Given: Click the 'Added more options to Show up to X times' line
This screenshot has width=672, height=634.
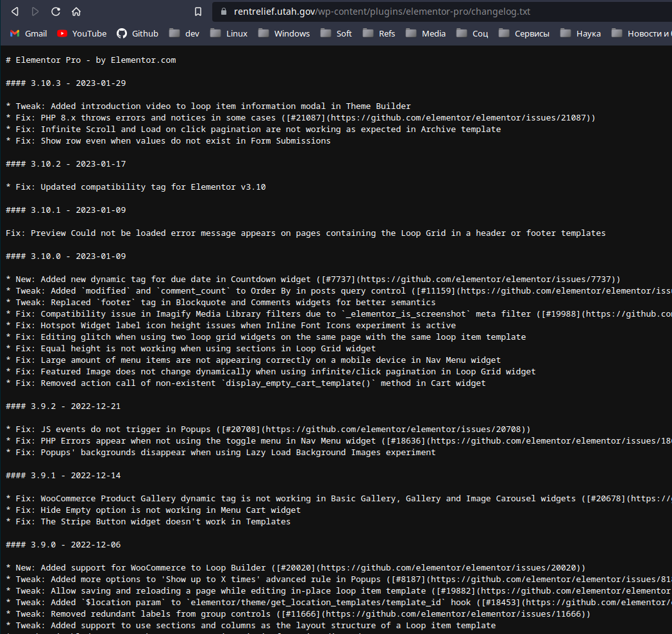Looking at the screenshot, I should [339, 580].
